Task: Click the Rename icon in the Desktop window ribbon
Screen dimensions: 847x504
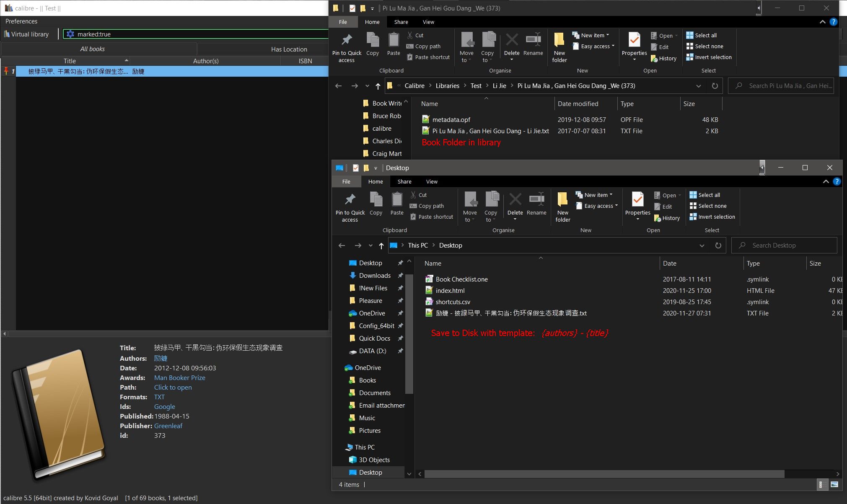Action: (536, 200)
